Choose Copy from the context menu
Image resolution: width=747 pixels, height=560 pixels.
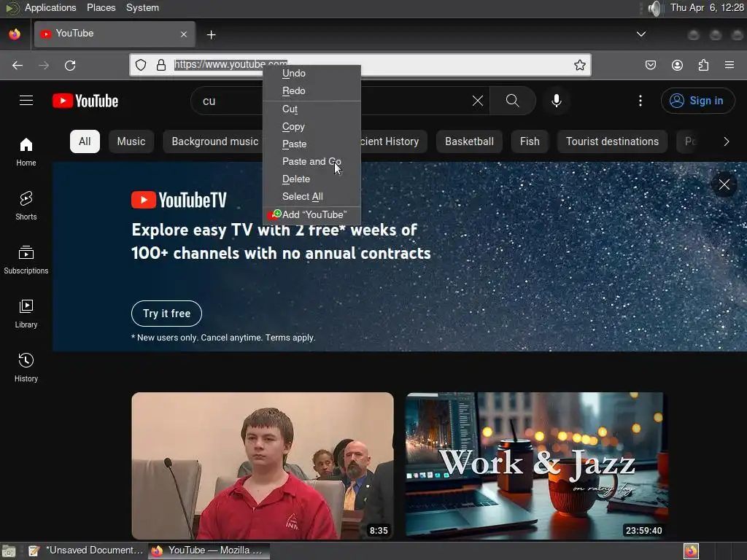[311, 127]
